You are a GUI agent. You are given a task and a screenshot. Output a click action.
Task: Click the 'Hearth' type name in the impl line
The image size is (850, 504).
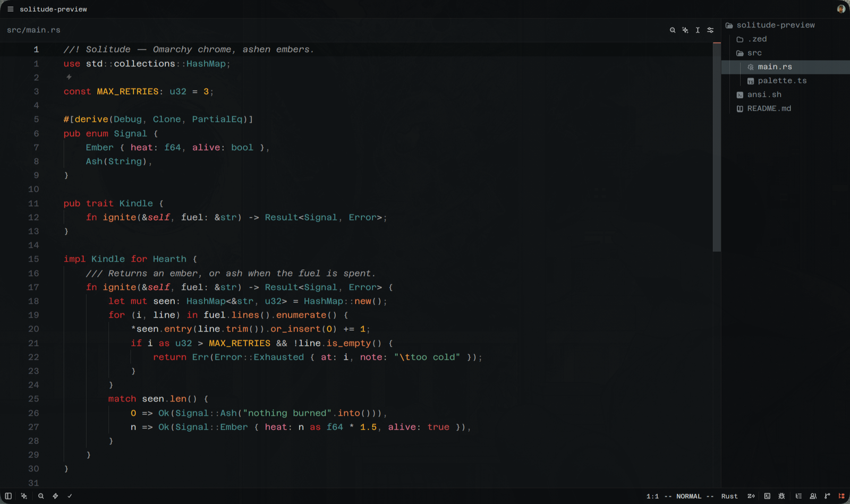click(x=169, y=259)
